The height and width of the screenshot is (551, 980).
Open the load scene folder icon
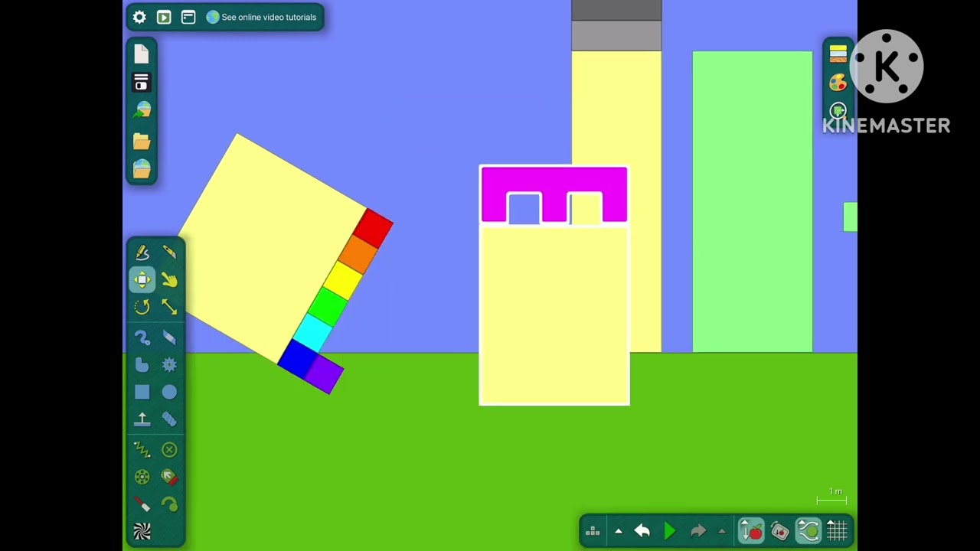142,141
